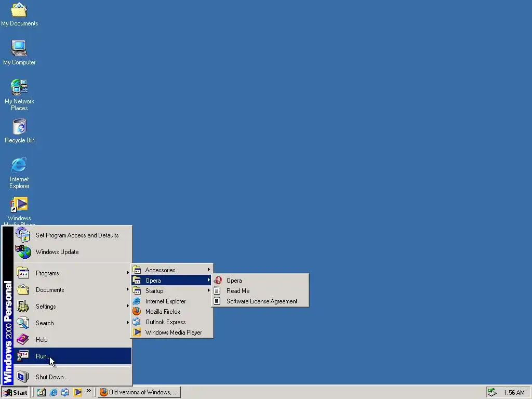Click the Windows Update globe icon

tap(23, 252)
